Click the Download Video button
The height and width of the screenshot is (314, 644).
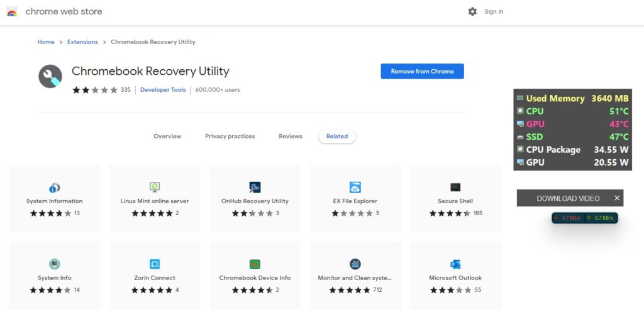(x=568, y=198)
